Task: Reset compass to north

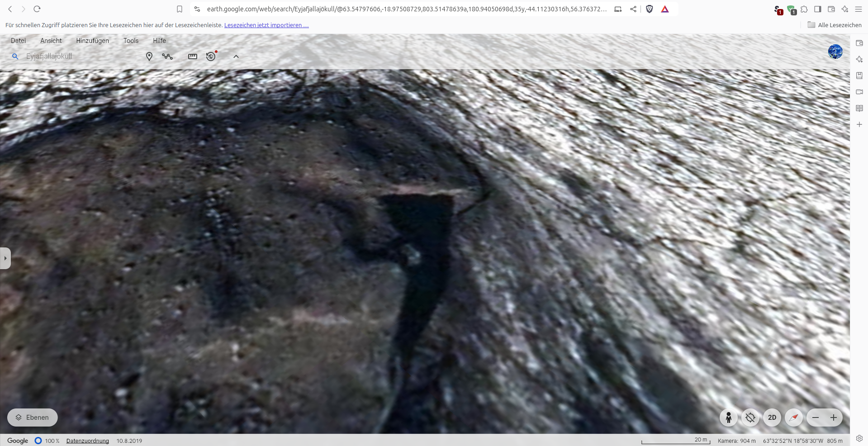Action: pos(794,418)
